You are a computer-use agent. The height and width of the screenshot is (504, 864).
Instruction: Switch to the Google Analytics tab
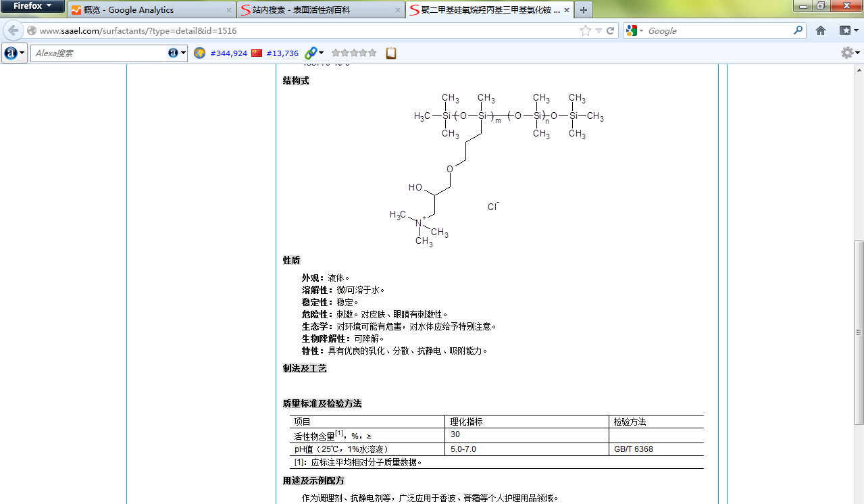click(x=151, y=10)
